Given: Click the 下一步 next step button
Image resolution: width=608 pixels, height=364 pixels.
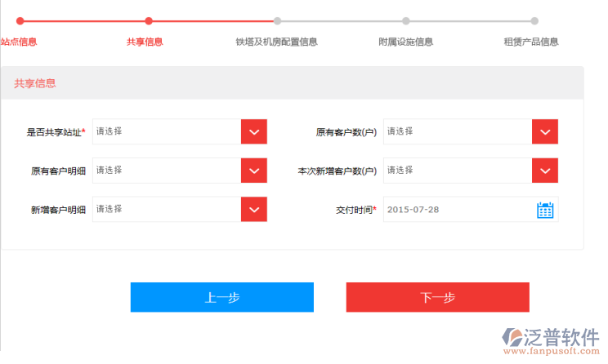Looking at the screenshot, I should tap(437, 297).
